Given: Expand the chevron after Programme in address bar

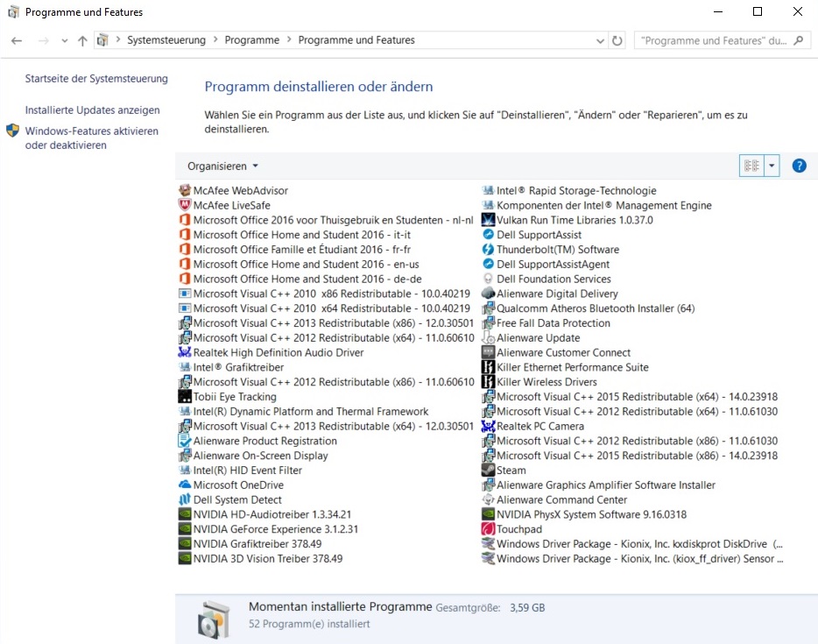Looking at the screenshot, I should coord(289,39).
